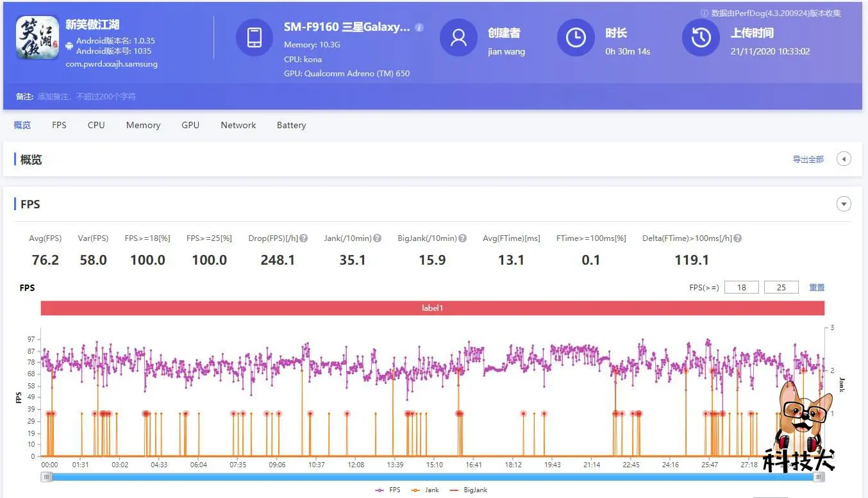Click help icon next to Delta(FTime)>100ms
This screenshot has height=498, width=868.
[x=738, y=238]
